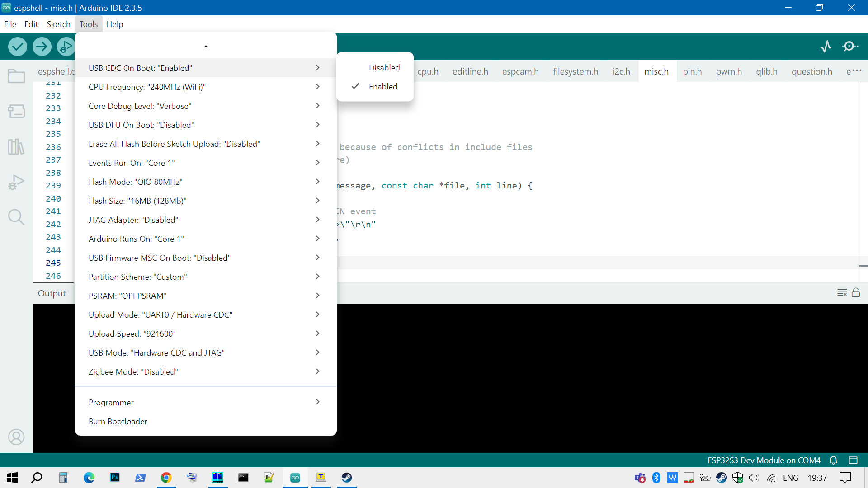Viewport: 868px width, 488px height.
Task: Open the Windows action center
Action: 845,478
